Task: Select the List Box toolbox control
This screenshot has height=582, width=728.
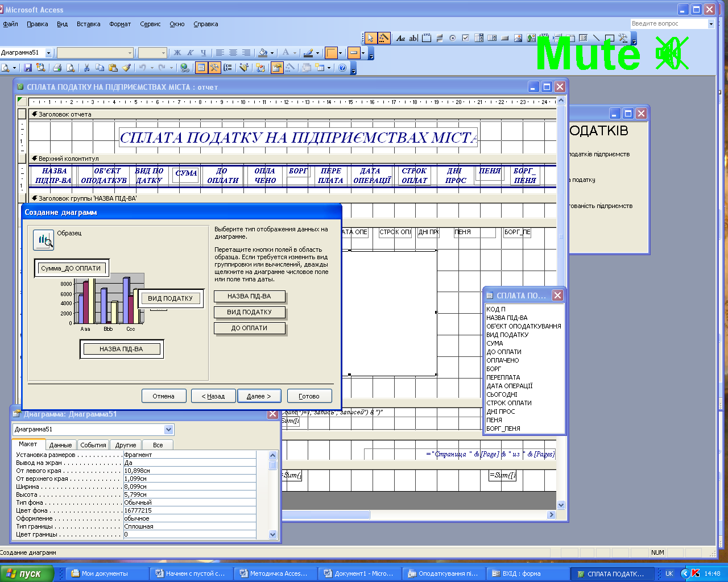Action: point(492,38)
